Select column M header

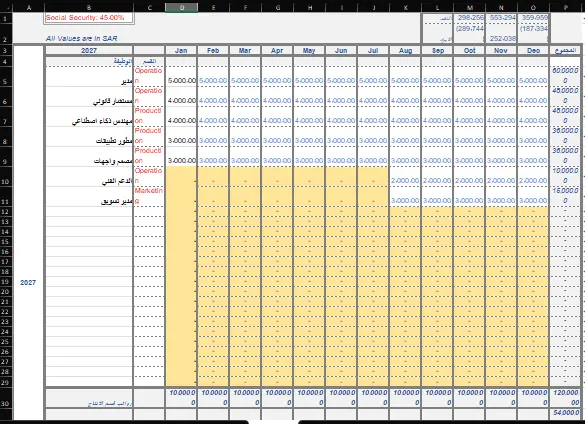click(470, 7)
